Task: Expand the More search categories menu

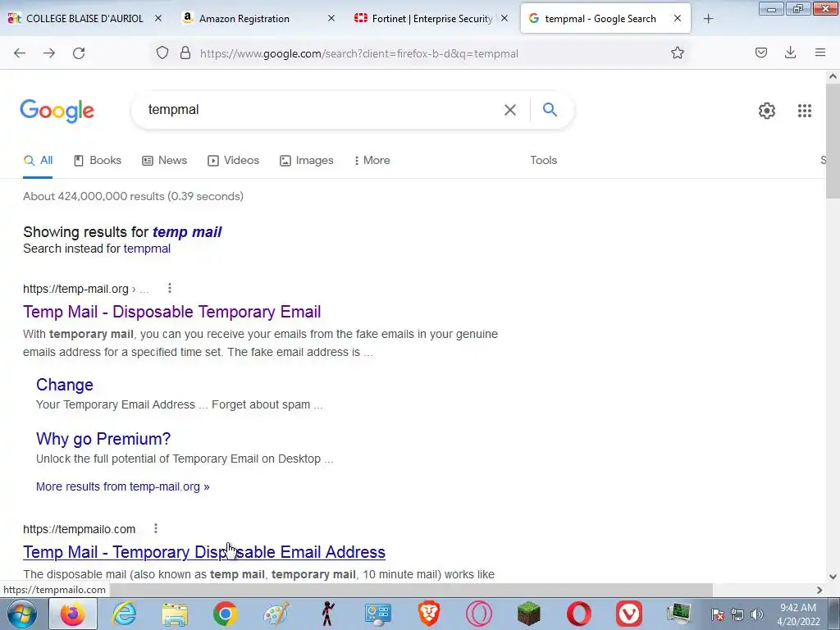Action: [372, 160]
